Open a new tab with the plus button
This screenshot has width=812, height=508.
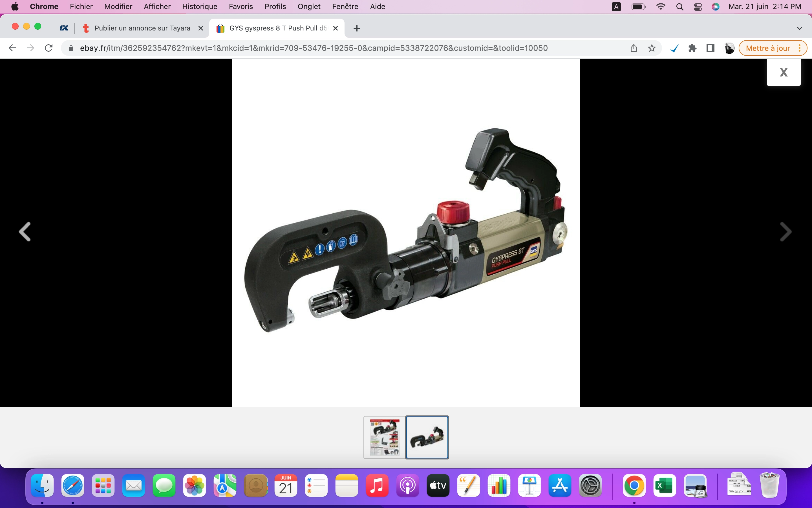click(x=357, y=28)
